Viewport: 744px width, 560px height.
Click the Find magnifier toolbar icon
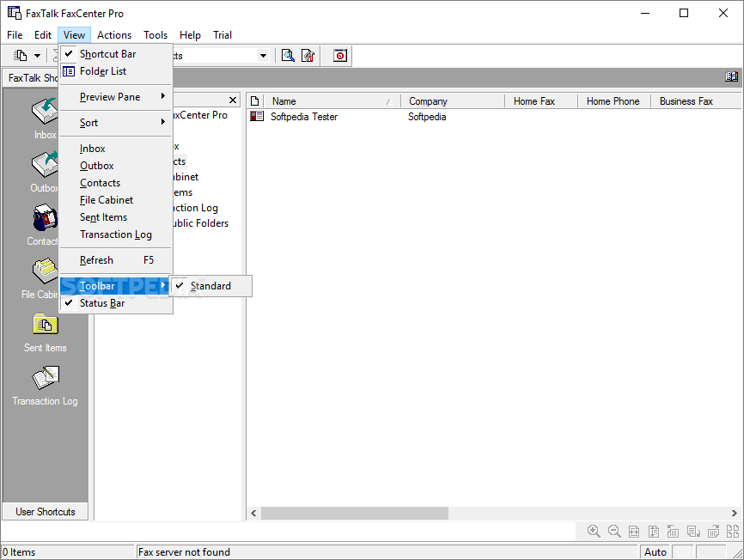(x=288, y=56)
